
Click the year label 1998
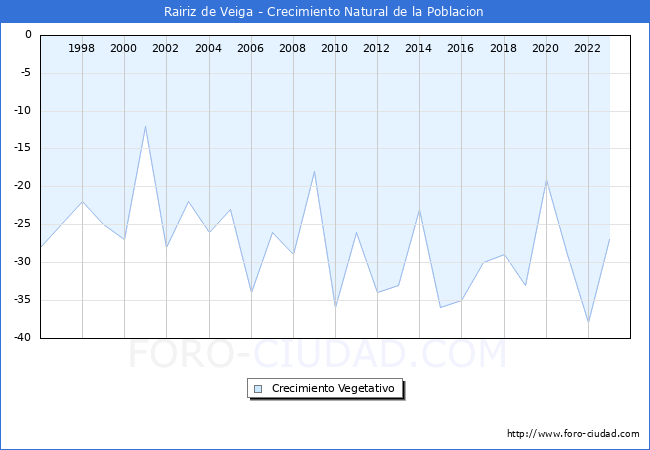tap(81, 48)
